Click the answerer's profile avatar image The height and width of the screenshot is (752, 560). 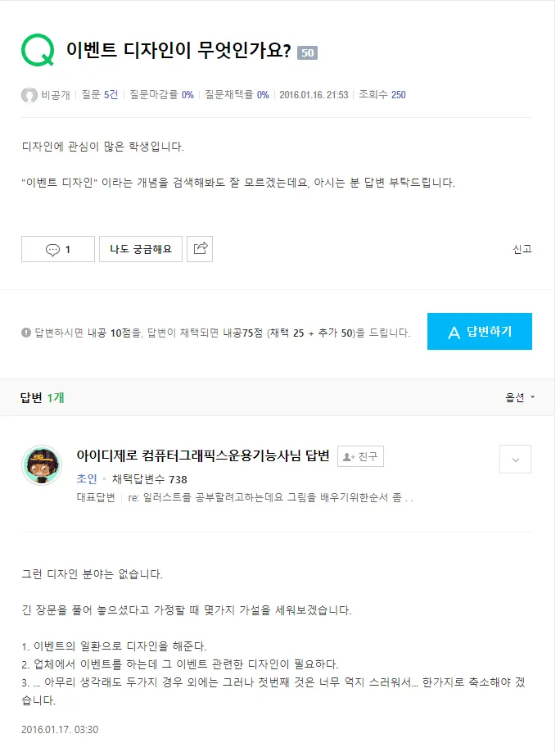[x=42, y=463]
